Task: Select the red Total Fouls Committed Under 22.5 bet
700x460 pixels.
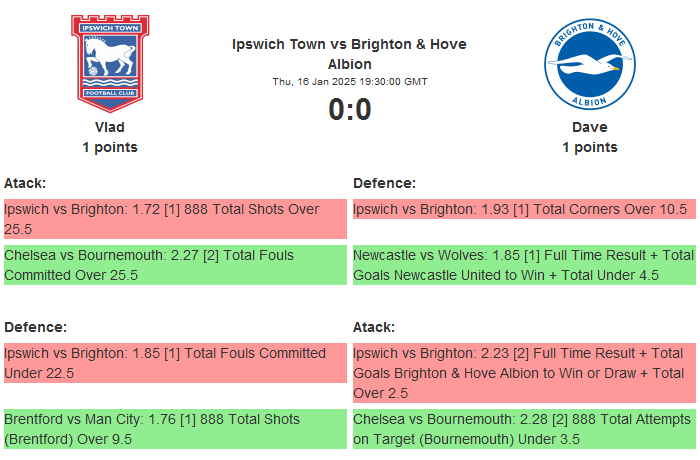Action: (174, 363)
